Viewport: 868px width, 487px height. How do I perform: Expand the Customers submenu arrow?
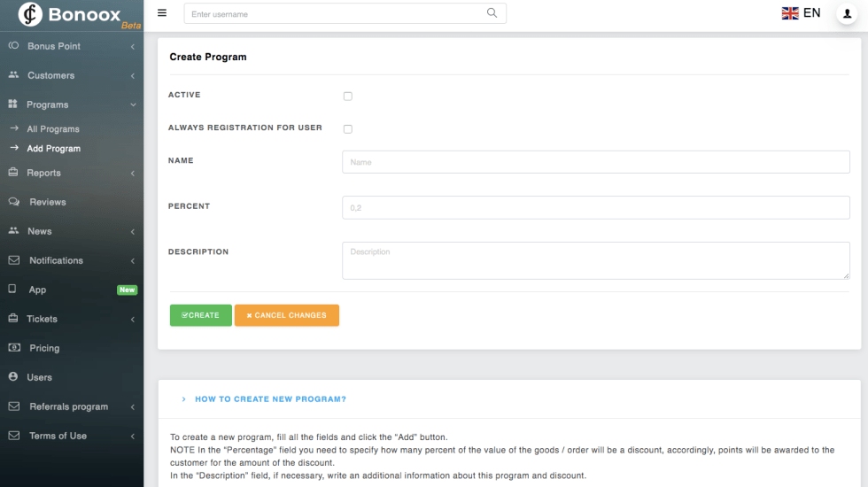pyautogui.click(x=132, y=75)
